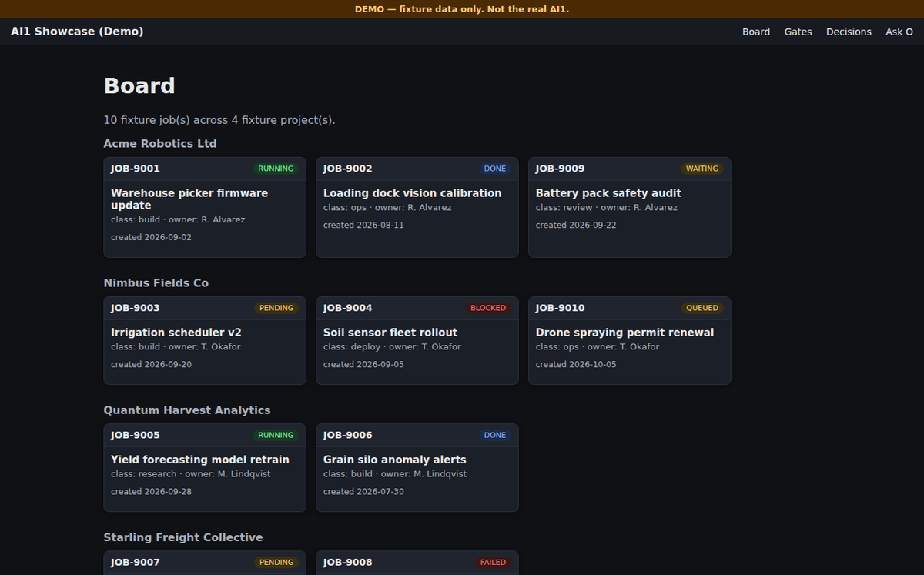Click created 2026-10-05 date

coord(576,364)
